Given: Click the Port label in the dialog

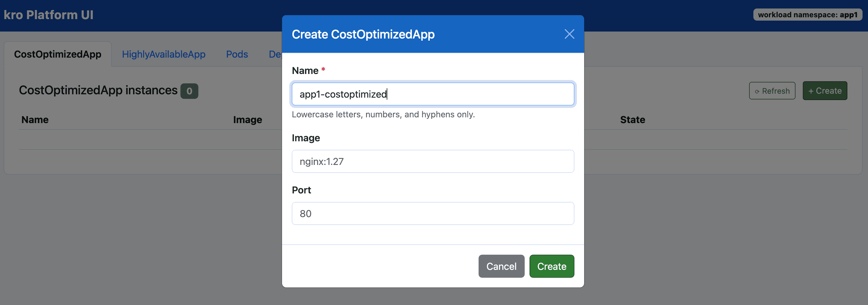Looking at the screenshot, I should (301, 190).
